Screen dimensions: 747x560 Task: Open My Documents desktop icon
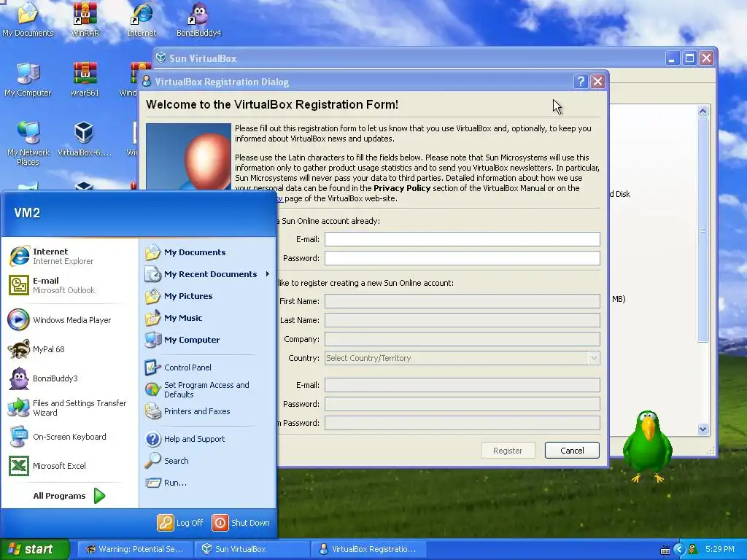(28, 19)
